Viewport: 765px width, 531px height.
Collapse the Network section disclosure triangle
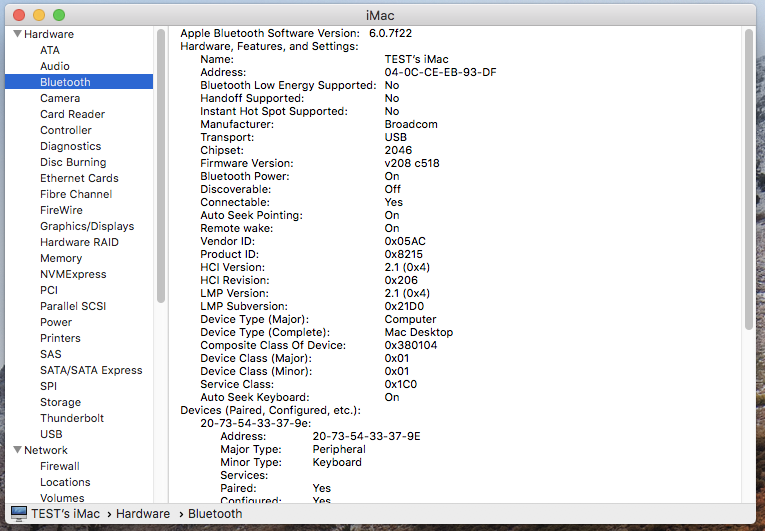click(x=18, y=450)
